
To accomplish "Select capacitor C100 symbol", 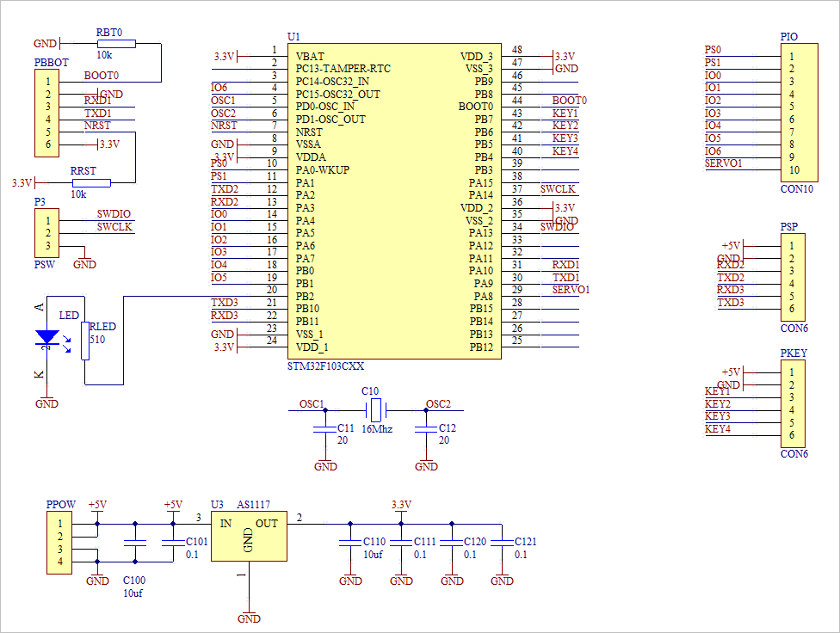I will point(135,543).
